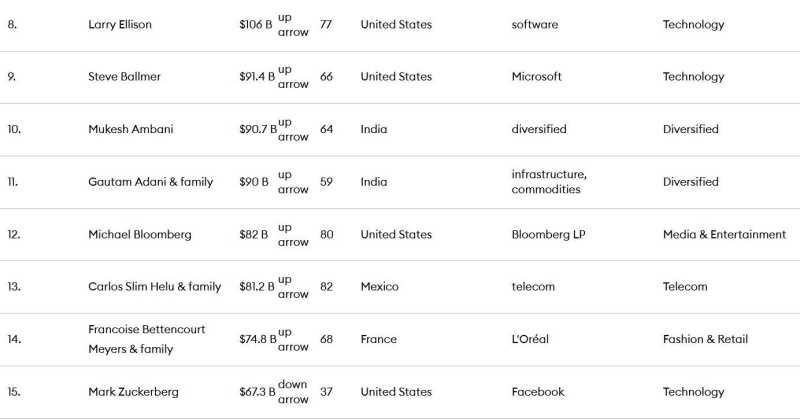Open Francoise Bettencourt Meyers & family profile

tap(146, 339)
